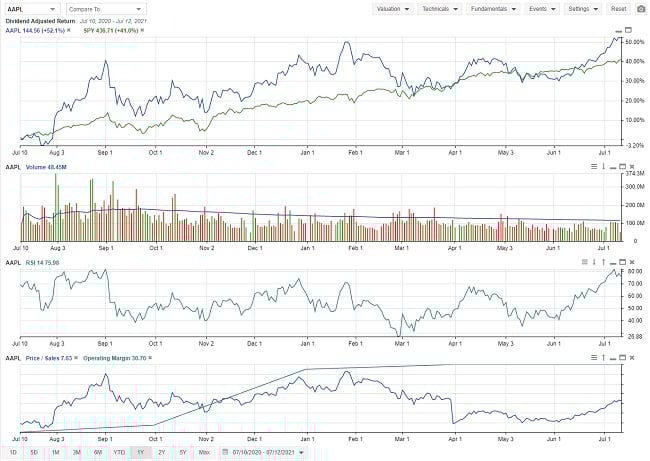Close the RSI panel
The image size is (650, 461).
coord(632,262)
